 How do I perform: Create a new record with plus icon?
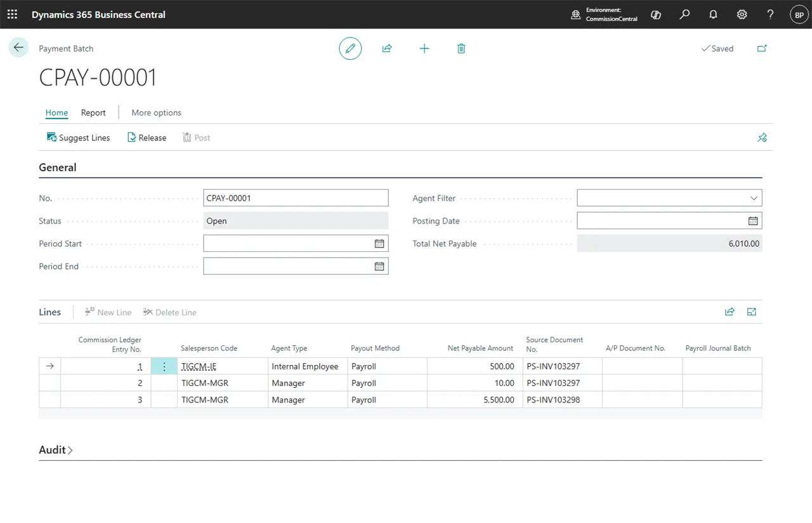[x=424, y=48]
